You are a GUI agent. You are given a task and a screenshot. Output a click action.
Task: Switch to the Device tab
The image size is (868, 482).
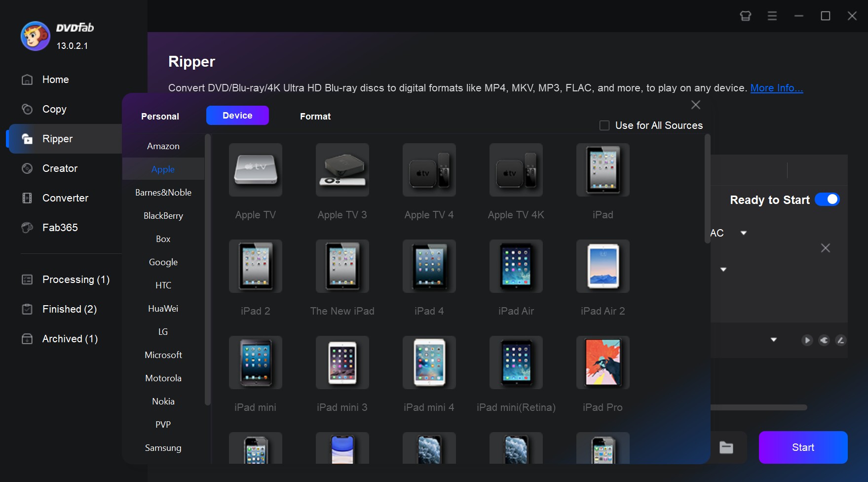[x=237, y=116]
